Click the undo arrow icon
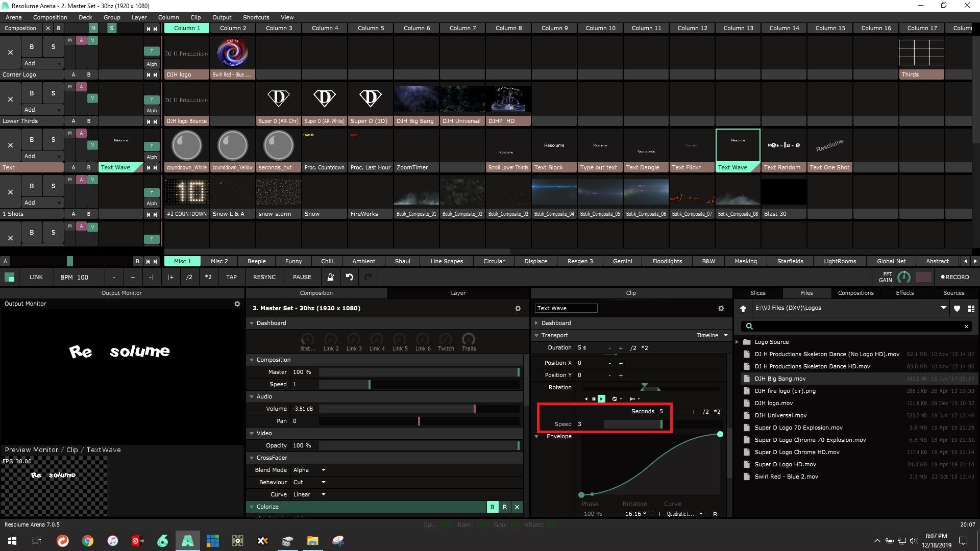 [350, 277]
